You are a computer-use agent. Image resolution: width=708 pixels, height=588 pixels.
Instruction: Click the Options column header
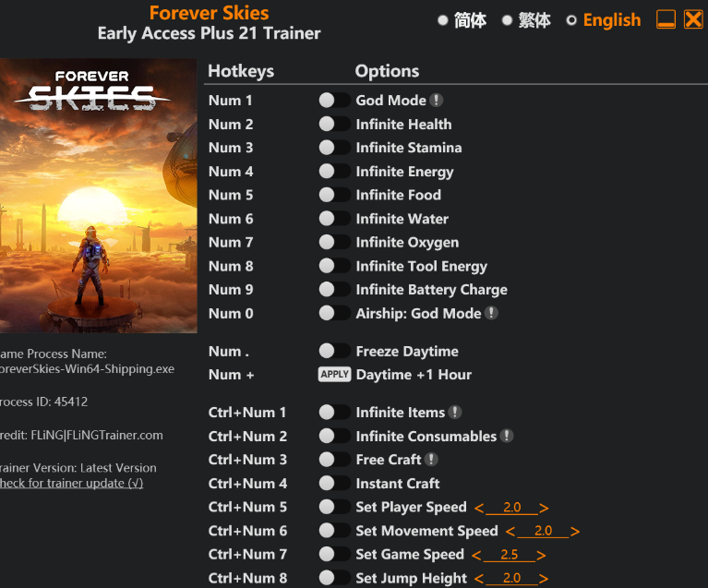pos(387,71)
